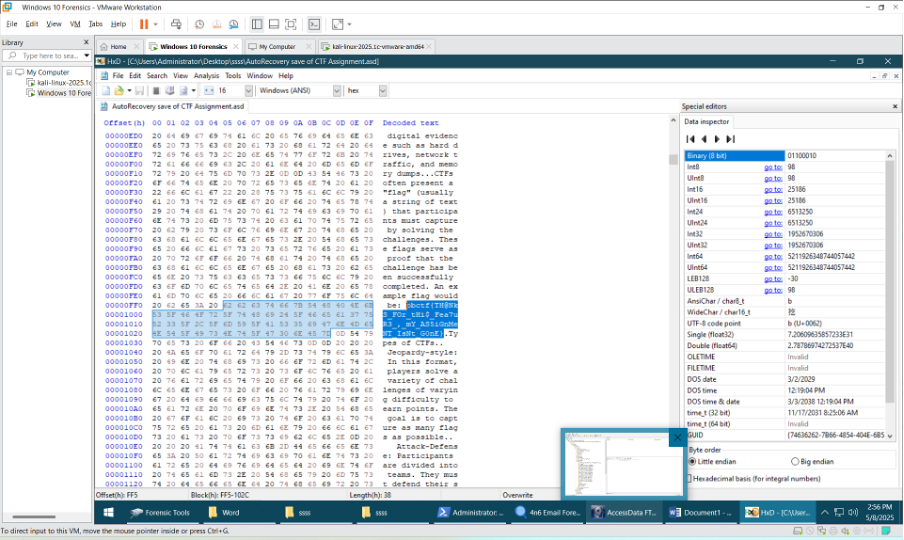Click Data inspector scrollbar down arrow
The height and width of the screenshot is (540, 904).
(890, 436)
